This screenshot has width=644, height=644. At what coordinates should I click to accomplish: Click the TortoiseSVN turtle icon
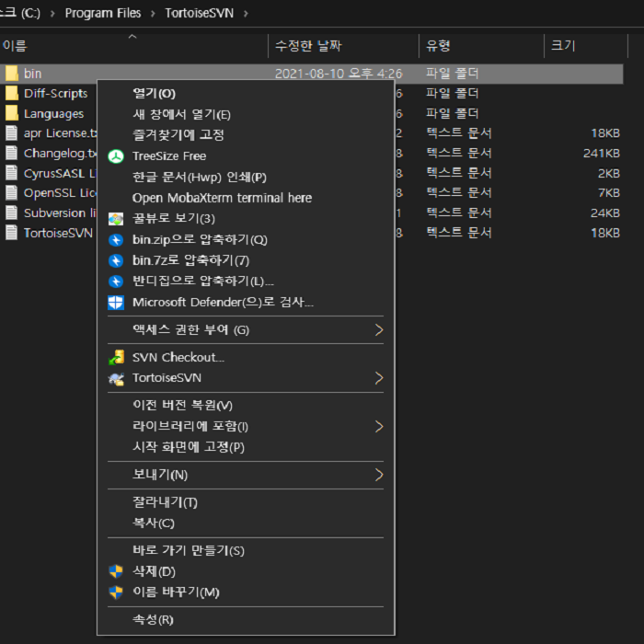pyautogui.click(x=116, y=378)
